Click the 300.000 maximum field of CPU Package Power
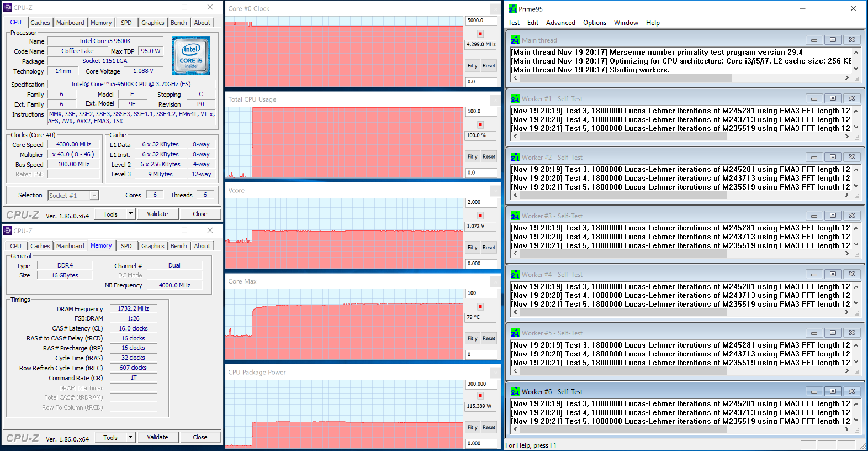Viewport: 868px width, 451px height. (481, 384)
